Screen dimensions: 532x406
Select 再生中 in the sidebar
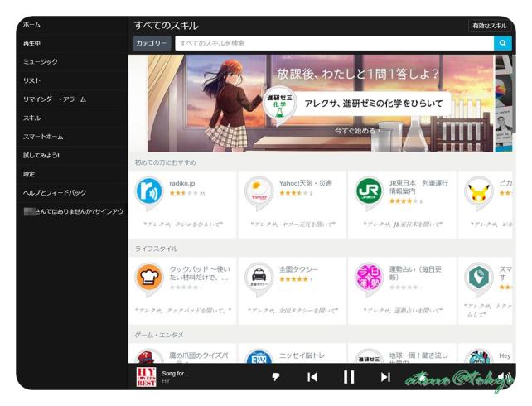[x=31, y=43]
